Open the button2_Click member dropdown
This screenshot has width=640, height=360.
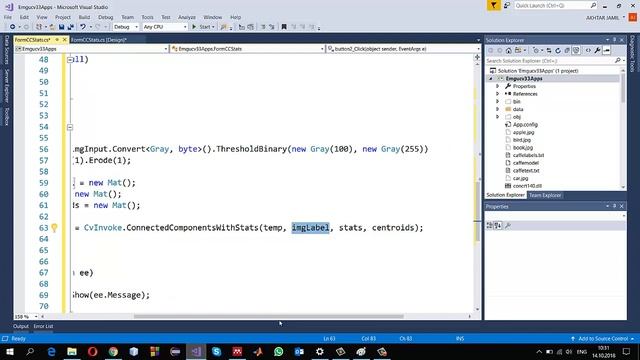point(404,49)
